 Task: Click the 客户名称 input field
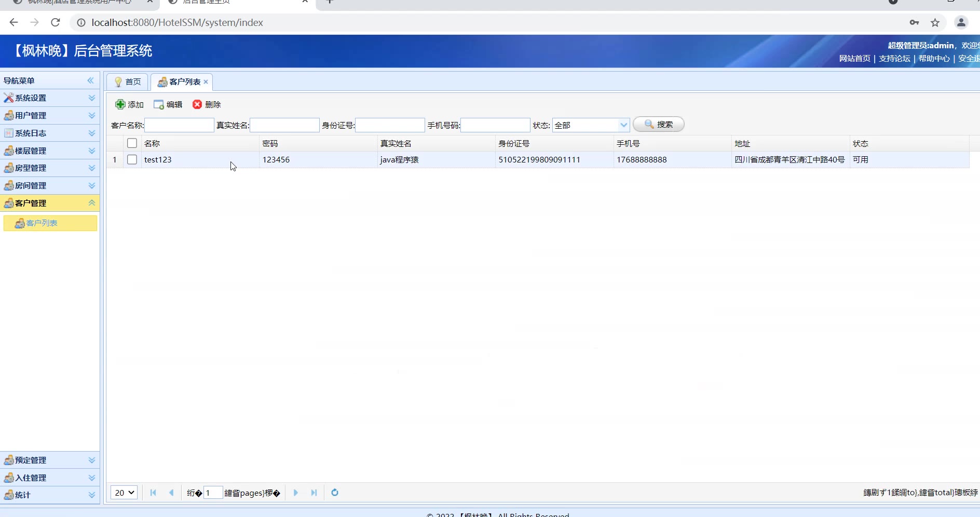(x=179, y=125)
